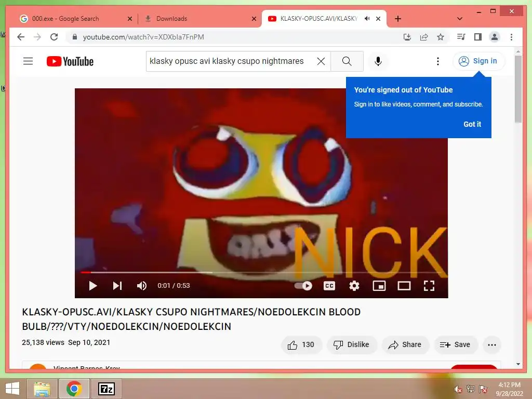Open the Action Center flag icon
This screenshot has width=532, height=399.
483,389
